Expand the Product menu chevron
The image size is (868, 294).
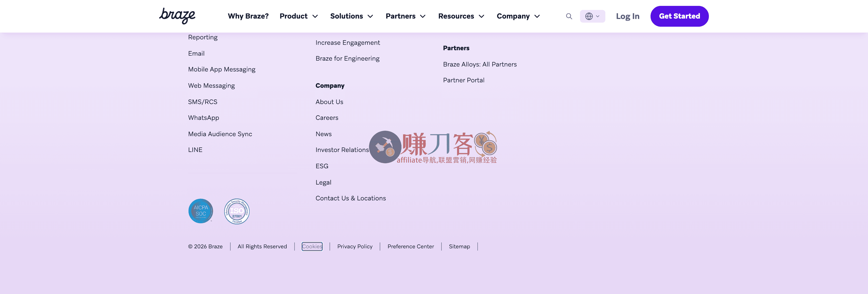coord(315,16)
